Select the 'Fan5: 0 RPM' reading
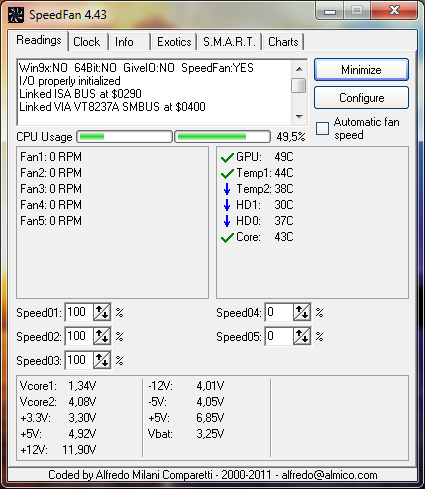Image resolution: width=425 pixels, height=489 pixels. tap(51, 221)
